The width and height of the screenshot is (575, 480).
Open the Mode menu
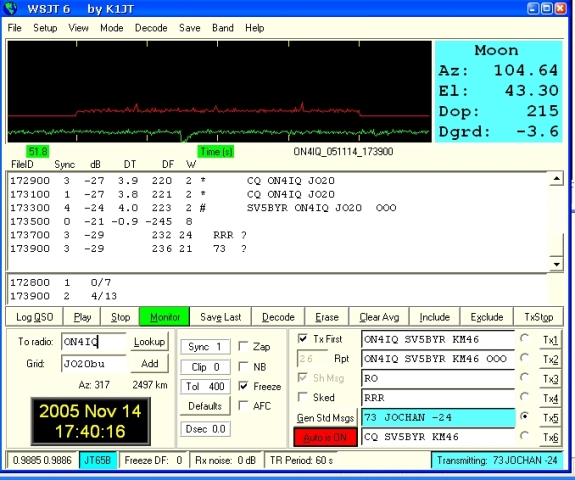(111, 28)
